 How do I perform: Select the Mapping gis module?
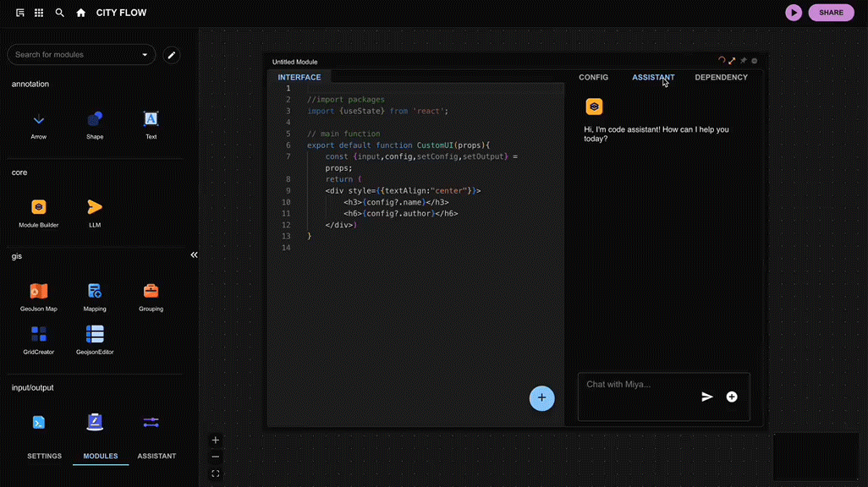(95, 297)
